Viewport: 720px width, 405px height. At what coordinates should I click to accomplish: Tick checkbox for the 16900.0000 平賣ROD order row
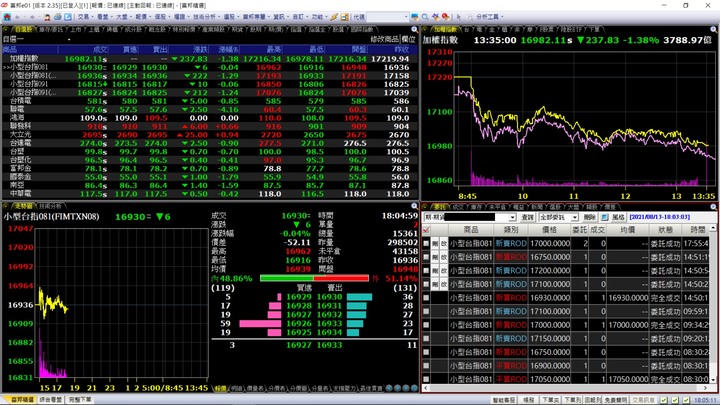coord(426,366)
